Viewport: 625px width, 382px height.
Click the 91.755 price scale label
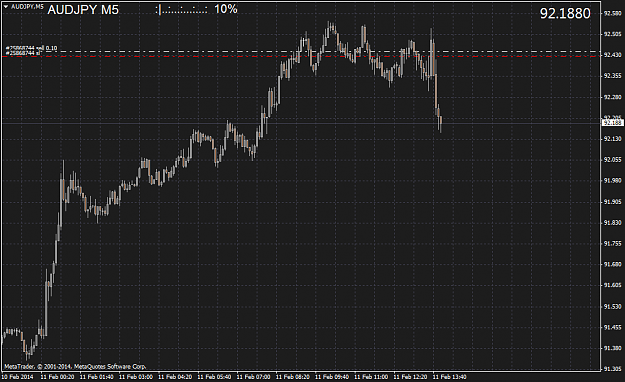click(612, 244)
